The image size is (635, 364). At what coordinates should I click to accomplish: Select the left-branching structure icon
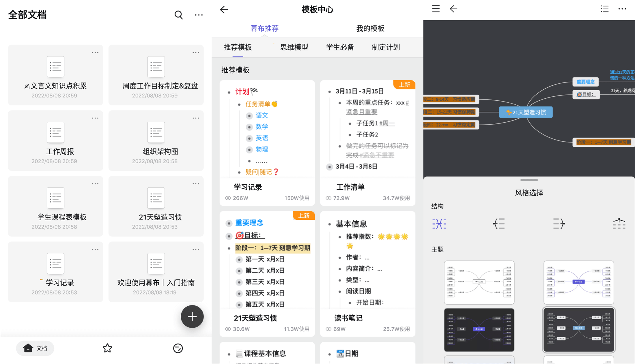click(499, 224)
